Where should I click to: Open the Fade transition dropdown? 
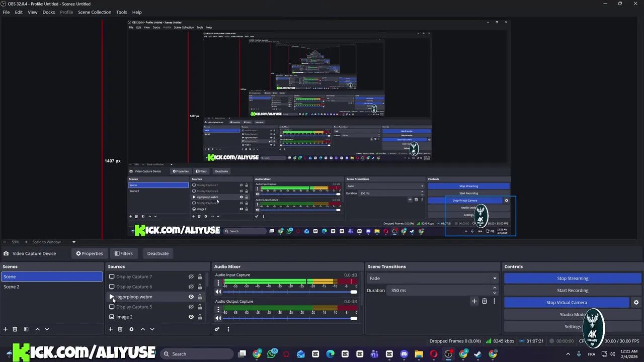[x=433, y=278]
